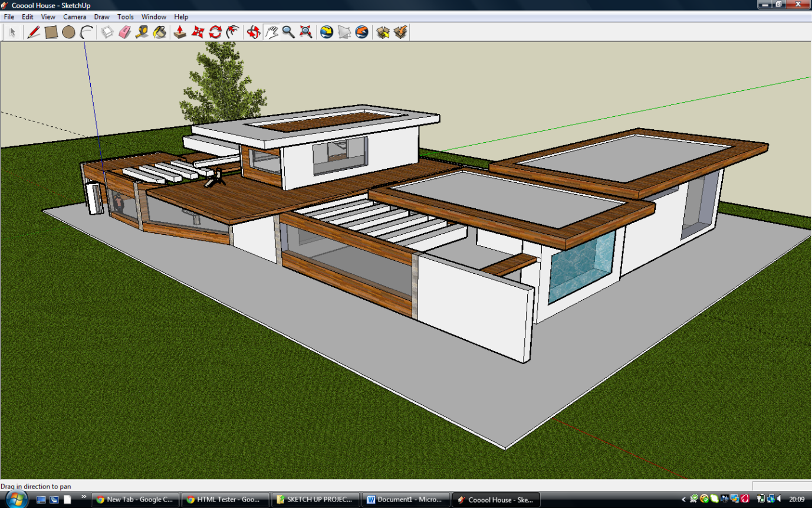
Task: Select the Eraser tool
Action: (124, 32)
